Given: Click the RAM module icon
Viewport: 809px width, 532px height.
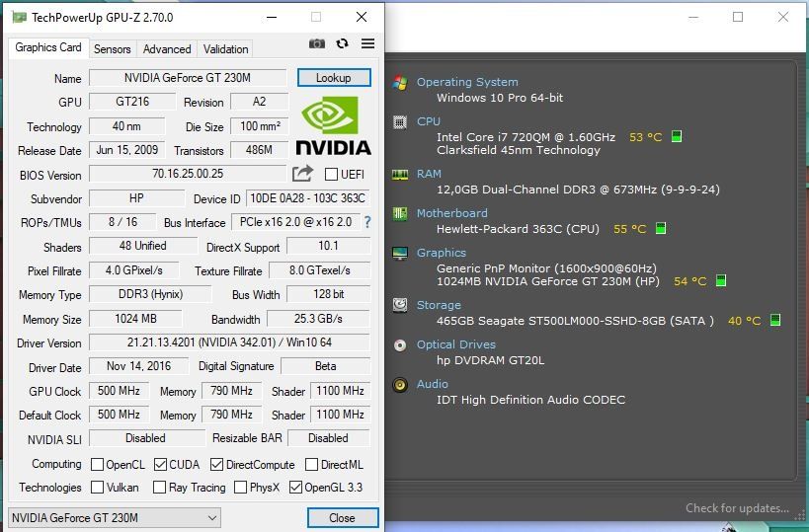Looking at the screenshot, I should click(400, 175).
